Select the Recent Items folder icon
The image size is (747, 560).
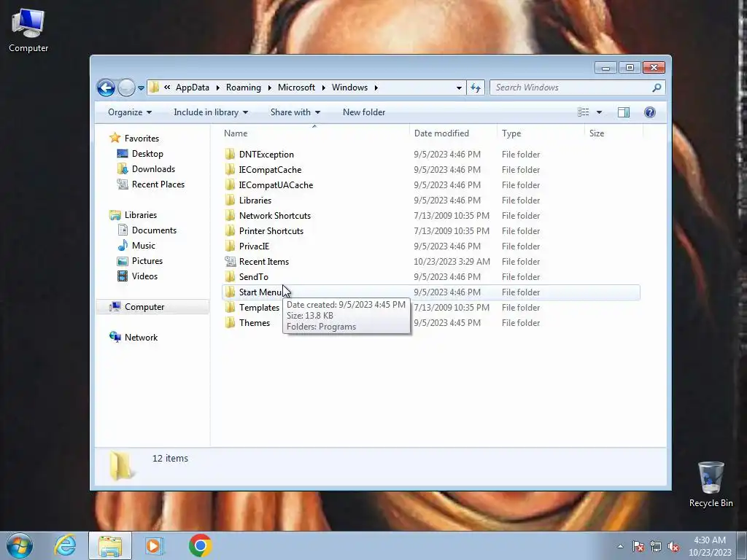pyautogui.click(x=230, y=261)
